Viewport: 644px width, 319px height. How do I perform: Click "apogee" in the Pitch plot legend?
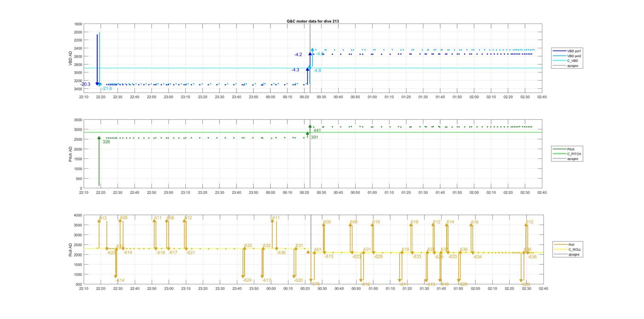573,158
